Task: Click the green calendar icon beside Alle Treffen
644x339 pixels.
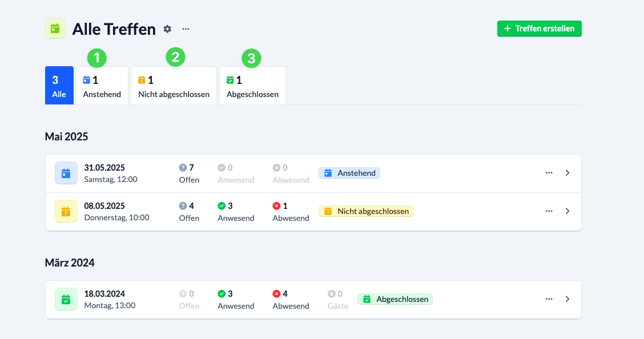Action: coord(55,29)
